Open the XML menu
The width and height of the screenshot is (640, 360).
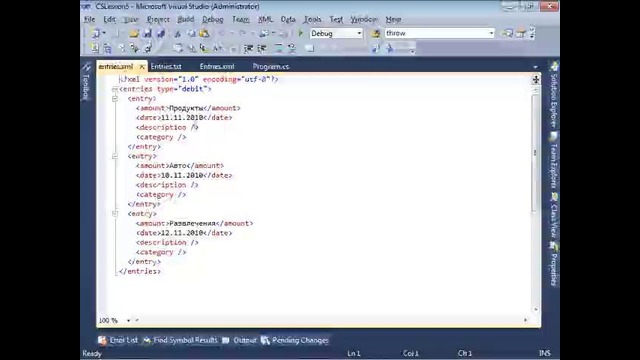tap(265, 19)
